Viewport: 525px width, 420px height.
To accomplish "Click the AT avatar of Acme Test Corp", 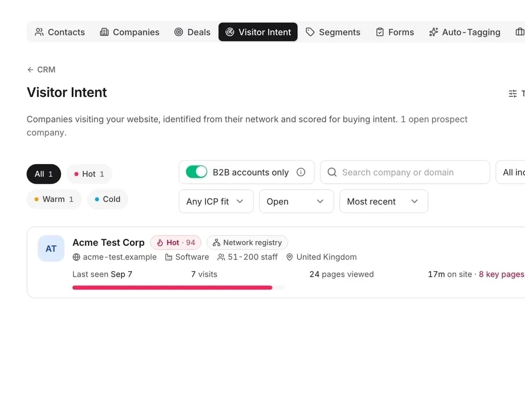I will tap(51, 248).
